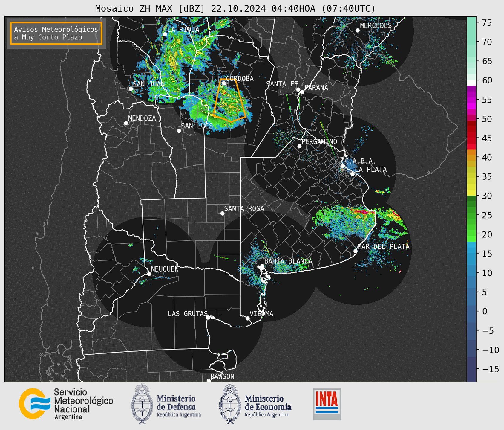Click the BAHÍA BLANCA label text

(x=288, y=261)
